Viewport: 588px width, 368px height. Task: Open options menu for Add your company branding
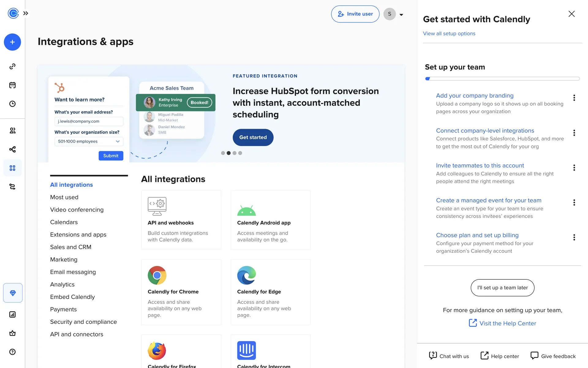(574, 98)
